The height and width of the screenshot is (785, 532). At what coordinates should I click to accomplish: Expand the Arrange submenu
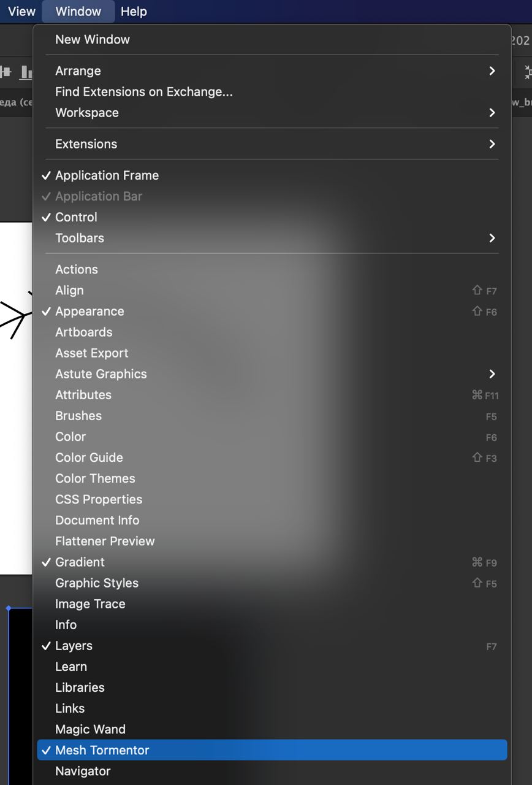[272, 71]
